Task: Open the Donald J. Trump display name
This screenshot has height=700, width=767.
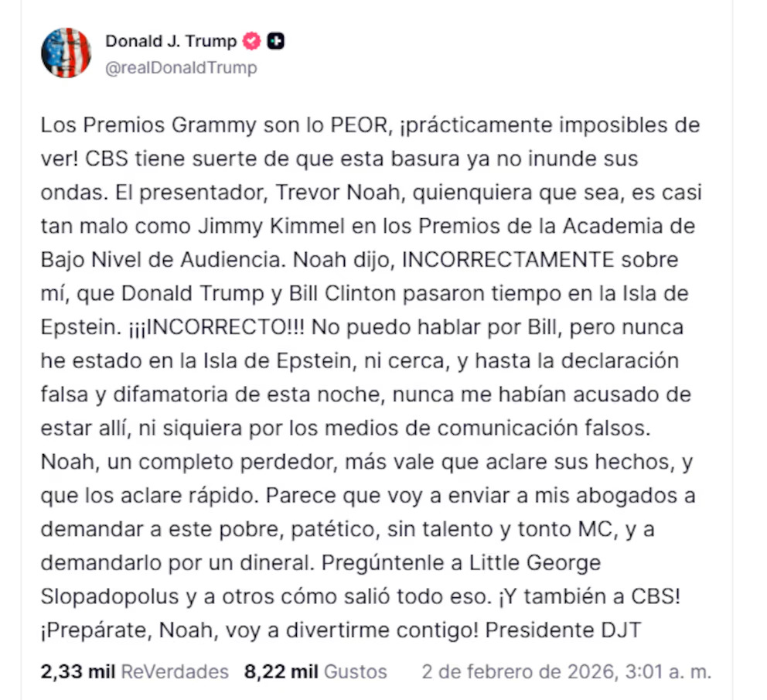Action: [171, 41]
